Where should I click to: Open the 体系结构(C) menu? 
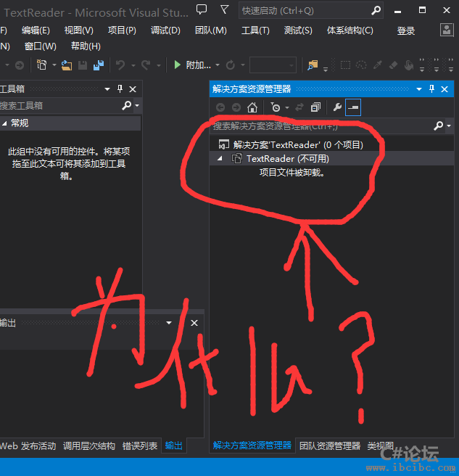pos(350,30)
